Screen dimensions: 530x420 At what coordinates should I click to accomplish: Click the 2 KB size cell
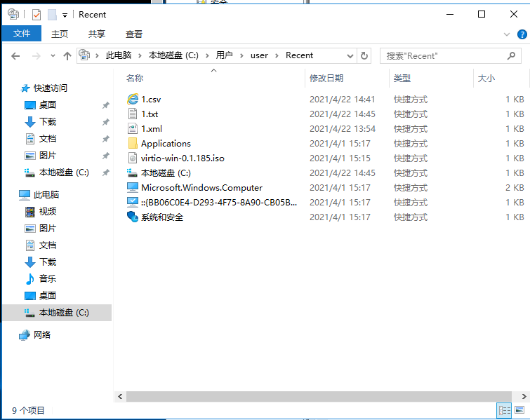click(515, 188)
